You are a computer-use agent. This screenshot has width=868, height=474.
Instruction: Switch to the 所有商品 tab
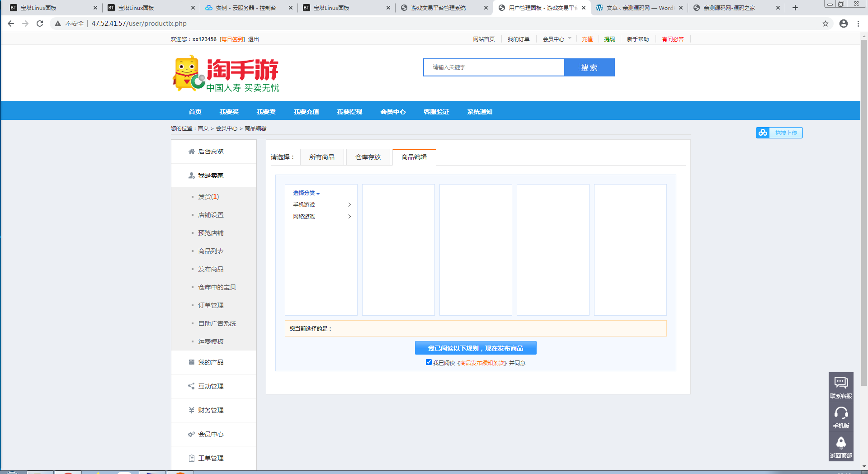pyautogui.click(x=322, y=157)
